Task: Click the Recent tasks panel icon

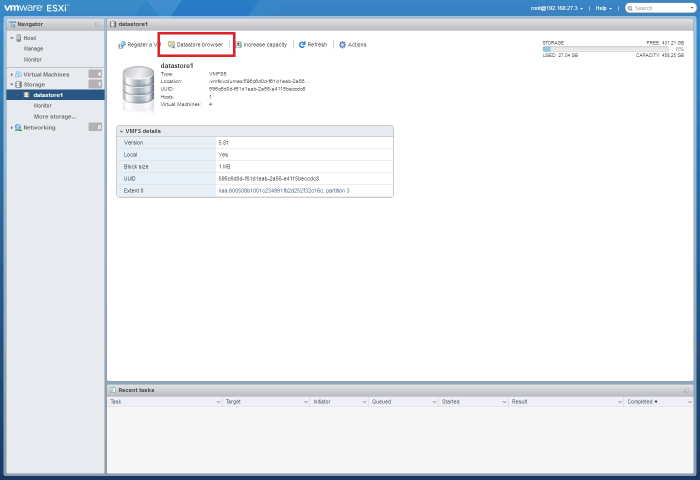Action: (113, 390)
